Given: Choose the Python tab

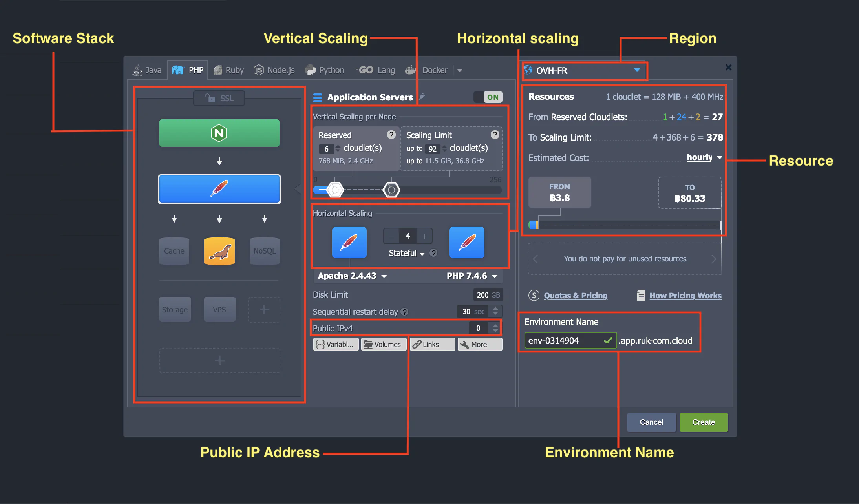Looking at the screenshot, I should click(325, 70).
